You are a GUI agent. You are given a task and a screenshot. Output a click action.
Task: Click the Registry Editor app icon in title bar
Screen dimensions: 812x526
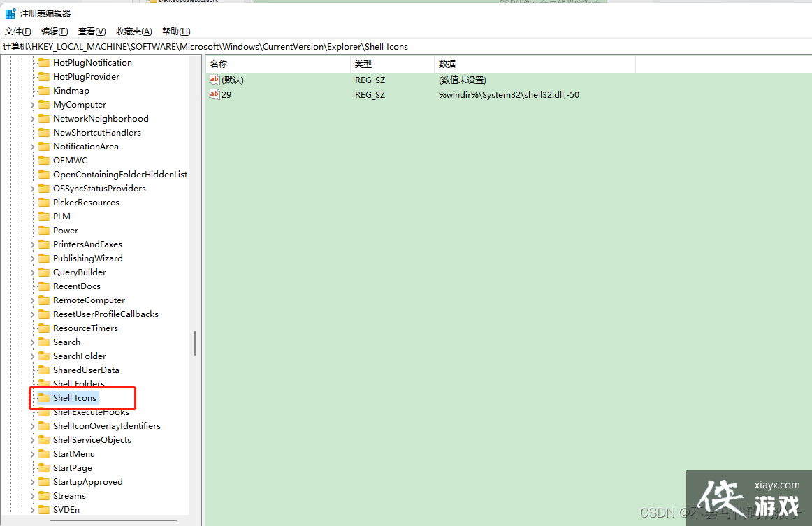pos(10,13)
